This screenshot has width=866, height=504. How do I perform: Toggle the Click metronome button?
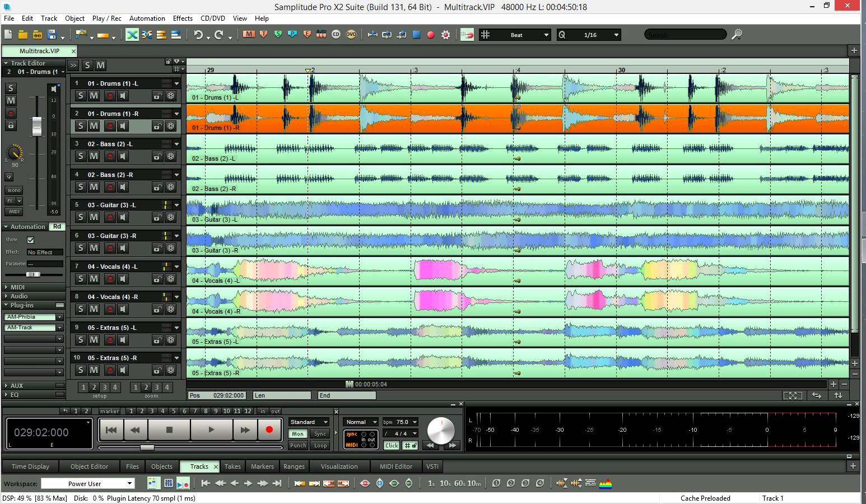click(392, 446)
